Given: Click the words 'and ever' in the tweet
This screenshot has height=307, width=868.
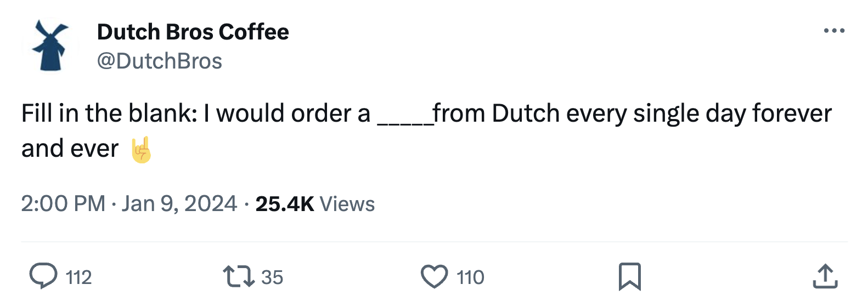Looking at the screenshot, I should click(x=70, y=149).
